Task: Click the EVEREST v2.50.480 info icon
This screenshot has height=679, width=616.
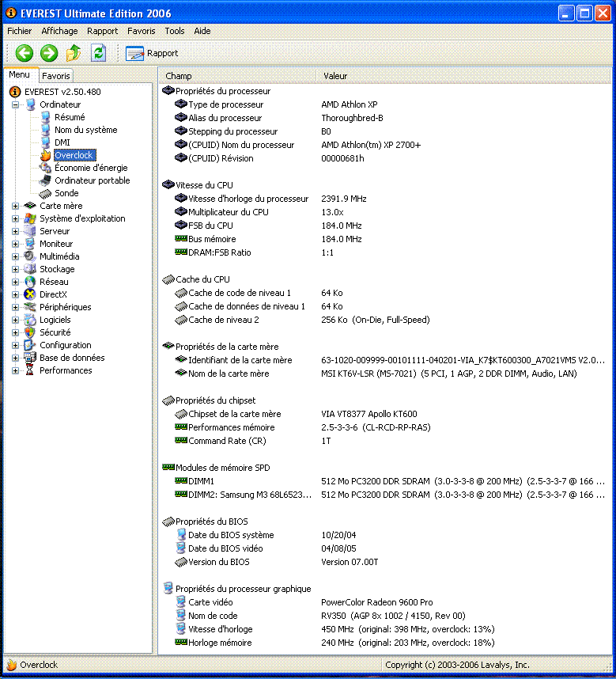Action: (x=15, y=92)
